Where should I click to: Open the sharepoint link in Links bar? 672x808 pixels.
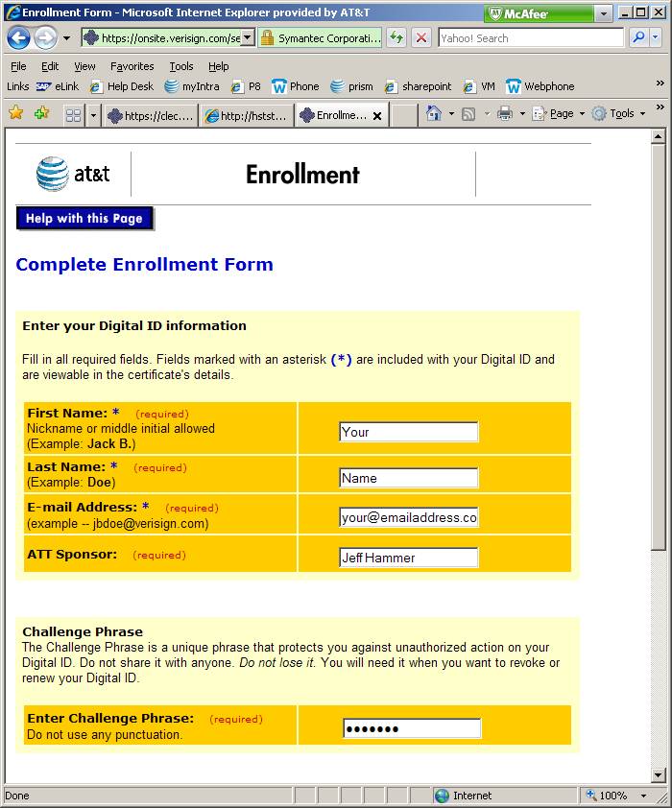418,86
